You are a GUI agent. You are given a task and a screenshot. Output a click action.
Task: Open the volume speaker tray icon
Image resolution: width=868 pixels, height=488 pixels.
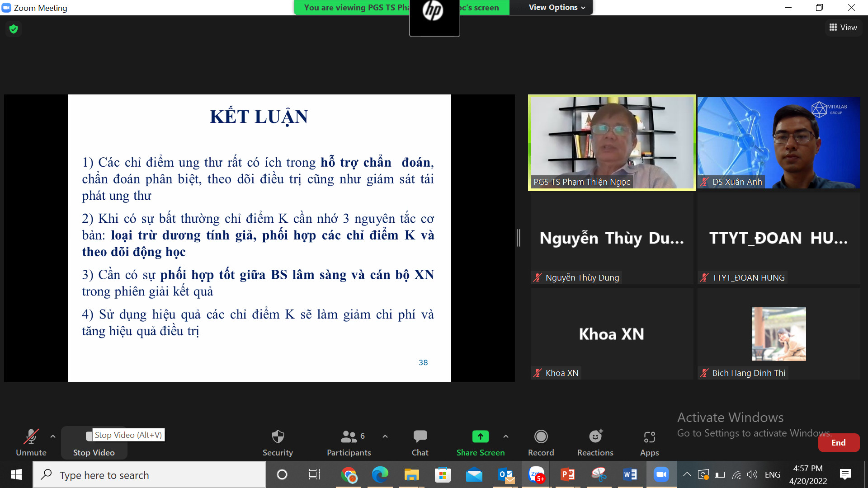tap(752, 474)
